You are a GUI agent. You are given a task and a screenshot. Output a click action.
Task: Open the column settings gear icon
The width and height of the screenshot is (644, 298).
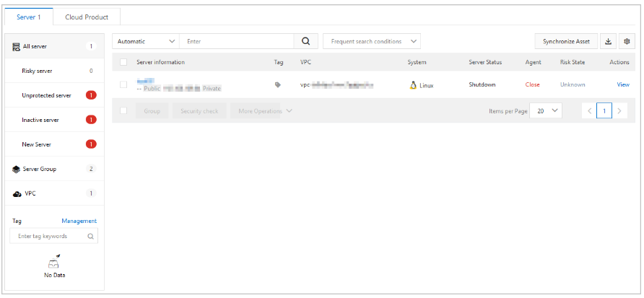click(x=627, y=41)
